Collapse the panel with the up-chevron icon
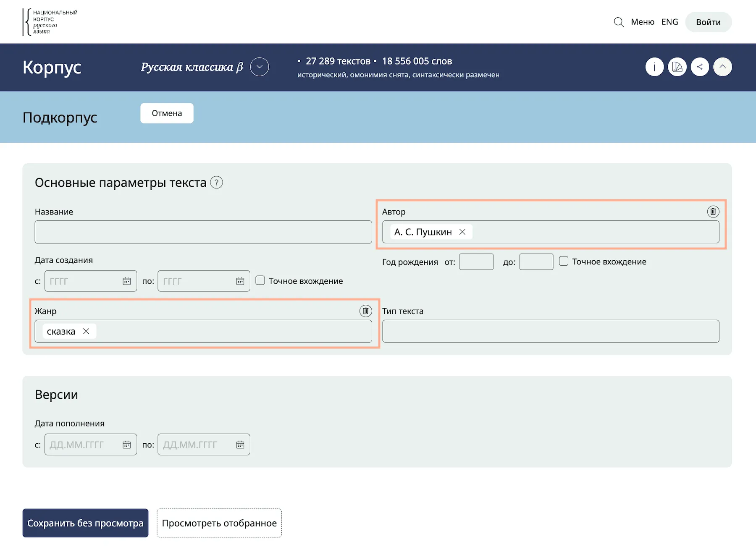The image size is (756, 547). coord(722,67)
